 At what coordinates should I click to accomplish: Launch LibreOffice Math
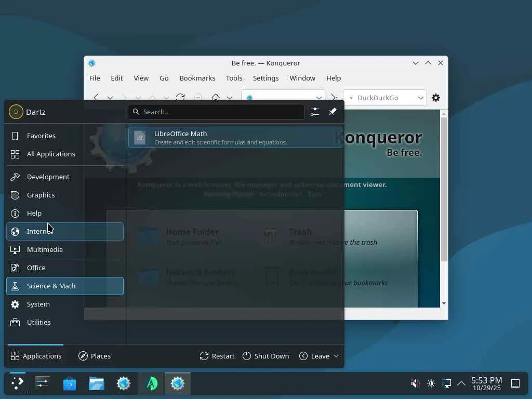[x=235, y=137]
